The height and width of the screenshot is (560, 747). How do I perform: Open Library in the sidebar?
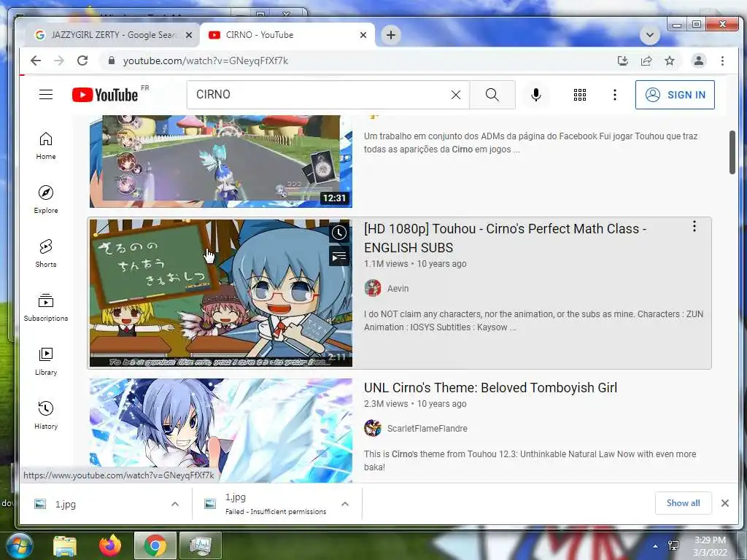46,362
